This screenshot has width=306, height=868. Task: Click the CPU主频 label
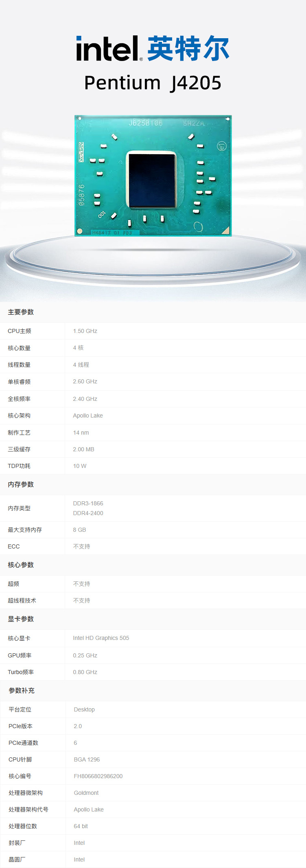coord(20,331)
